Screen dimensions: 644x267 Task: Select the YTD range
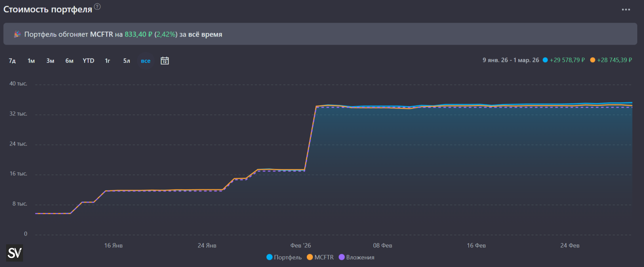pyautogui.click(x=88, y=61)
